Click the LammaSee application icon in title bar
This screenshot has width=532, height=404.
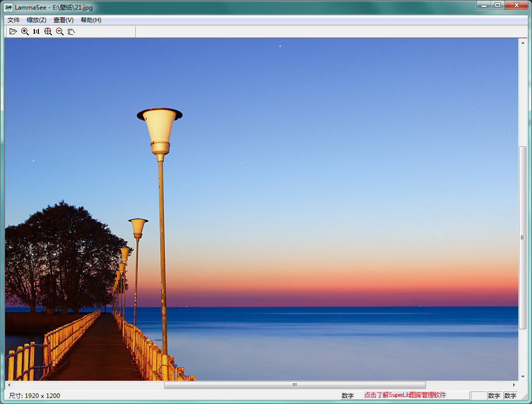coord(8,8)
